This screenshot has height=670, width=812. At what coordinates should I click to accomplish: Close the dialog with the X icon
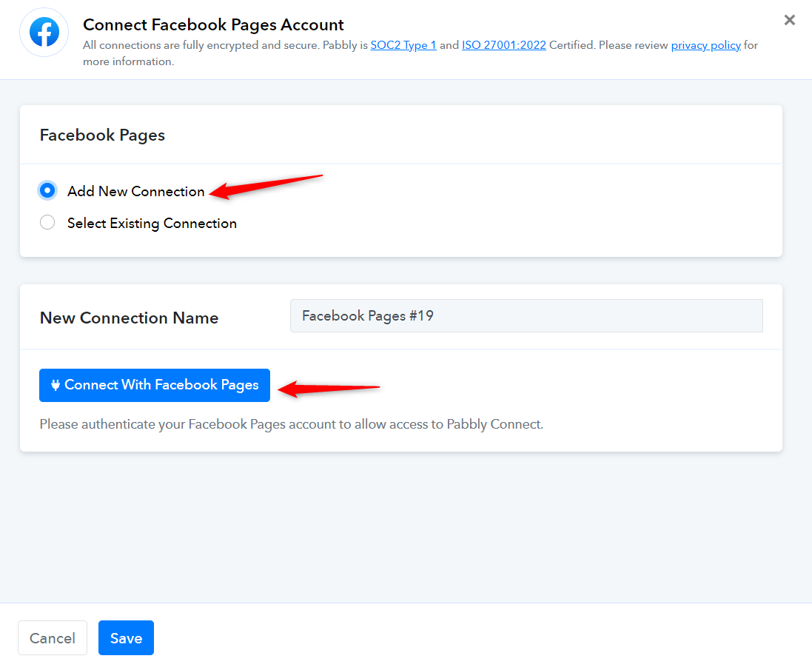tap(789, 20)
